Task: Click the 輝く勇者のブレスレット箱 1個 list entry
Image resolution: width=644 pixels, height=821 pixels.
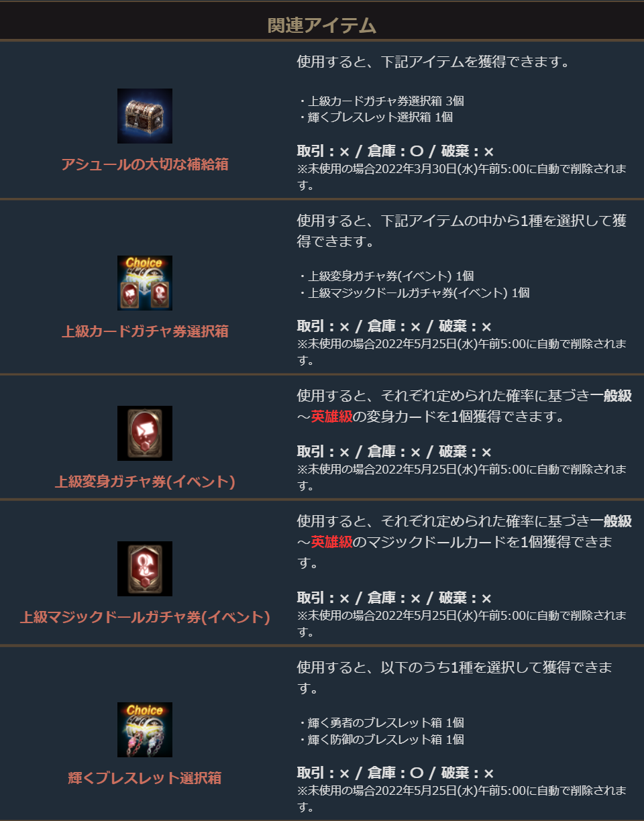Action: [x=381, y=723]
